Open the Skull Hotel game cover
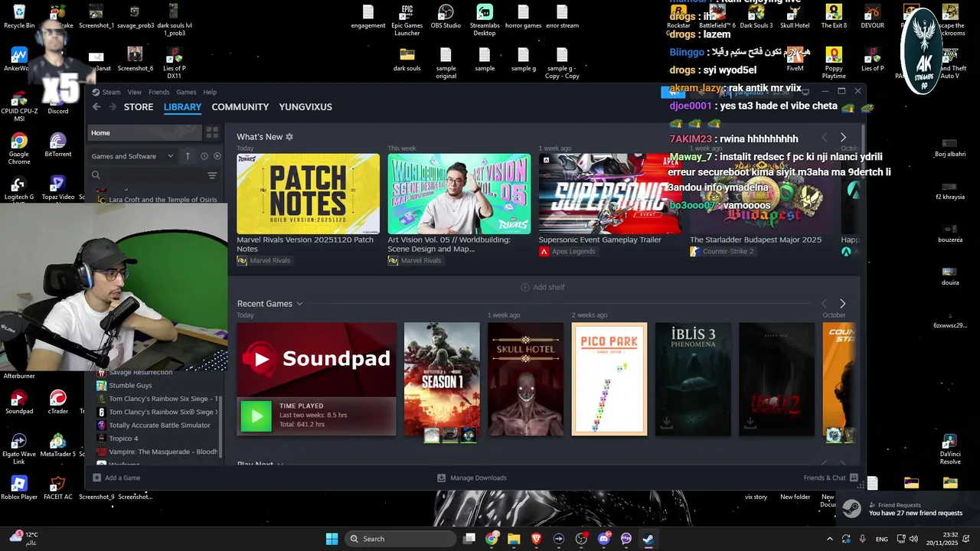This screenshot has height=551, width=980. click(525, 379)
